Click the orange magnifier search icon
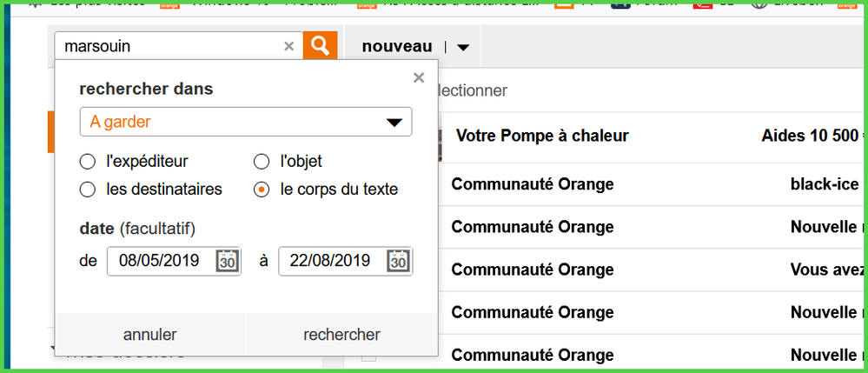Screen dimensions: 868x373 coord(320,46)
